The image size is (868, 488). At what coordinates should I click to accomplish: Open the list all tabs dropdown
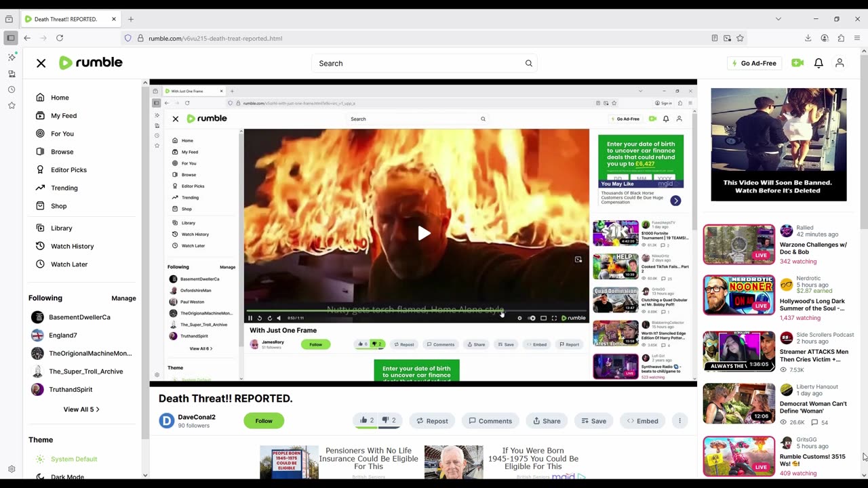778,19
